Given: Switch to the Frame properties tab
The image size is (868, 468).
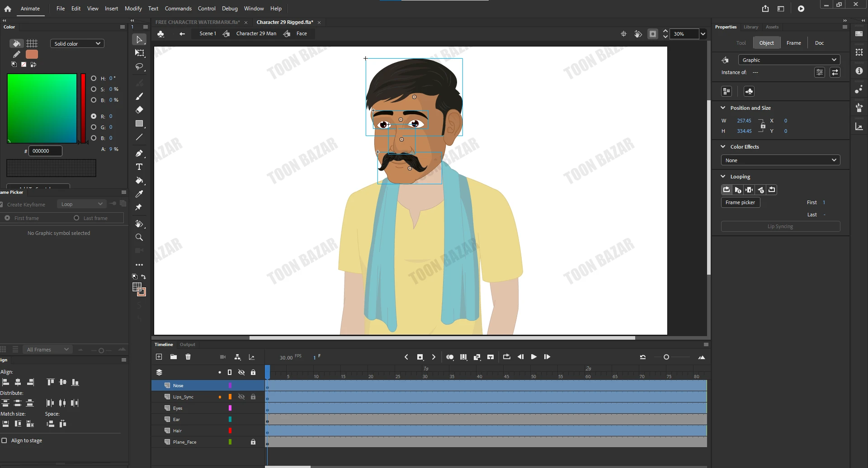Looking at the screenshot, I should coord(794,43).
